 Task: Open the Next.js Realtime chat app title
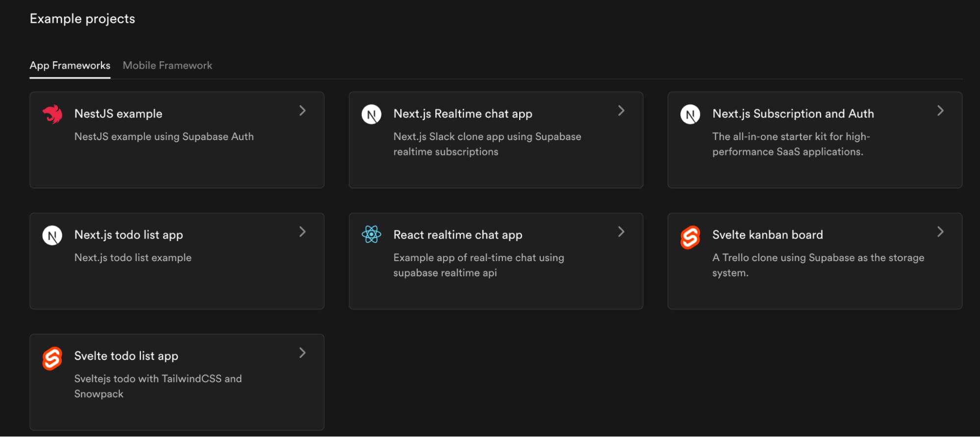(x=463, y=114)
